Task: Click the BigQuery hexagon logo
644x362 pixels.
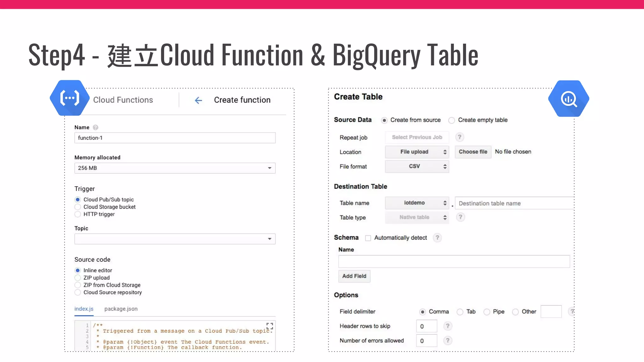Action: (x=569, y=99)
